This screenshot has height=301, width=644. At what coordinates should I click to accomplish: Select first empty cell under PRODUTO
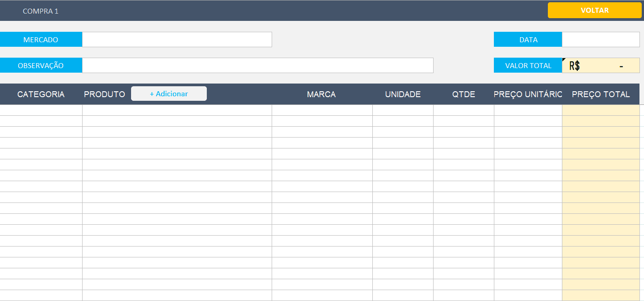click(x=177, y=110)
